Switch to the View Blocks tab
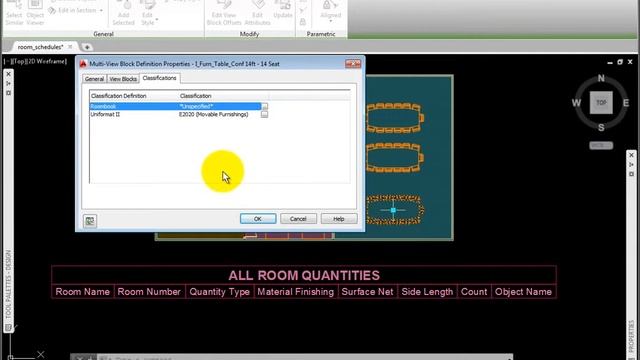Screen dimensions: 640x360 point(123,79)
